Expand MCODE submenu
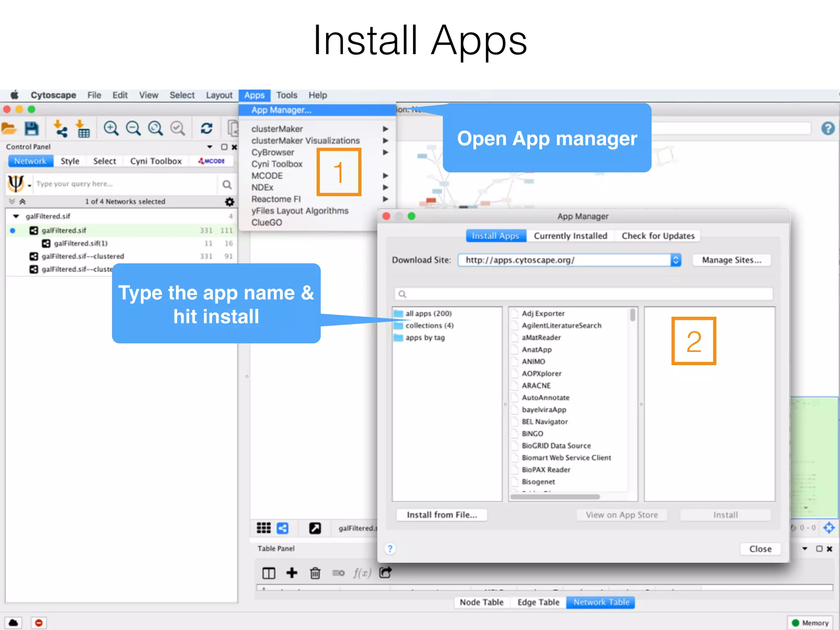Image resolution: width=840 pixels, height=630 pixels. pos(385,176)
